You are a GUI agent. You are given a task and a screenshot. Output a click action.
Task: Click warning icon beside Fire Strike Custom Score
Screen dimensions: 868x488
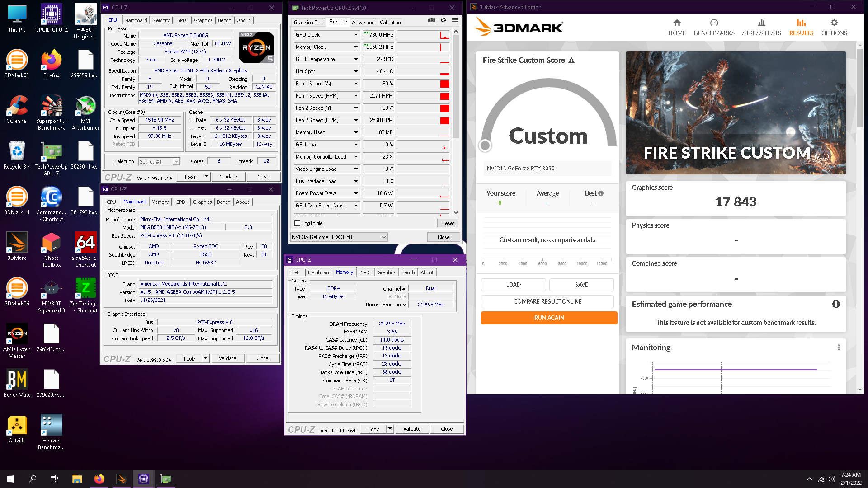[x=571, y=61]
